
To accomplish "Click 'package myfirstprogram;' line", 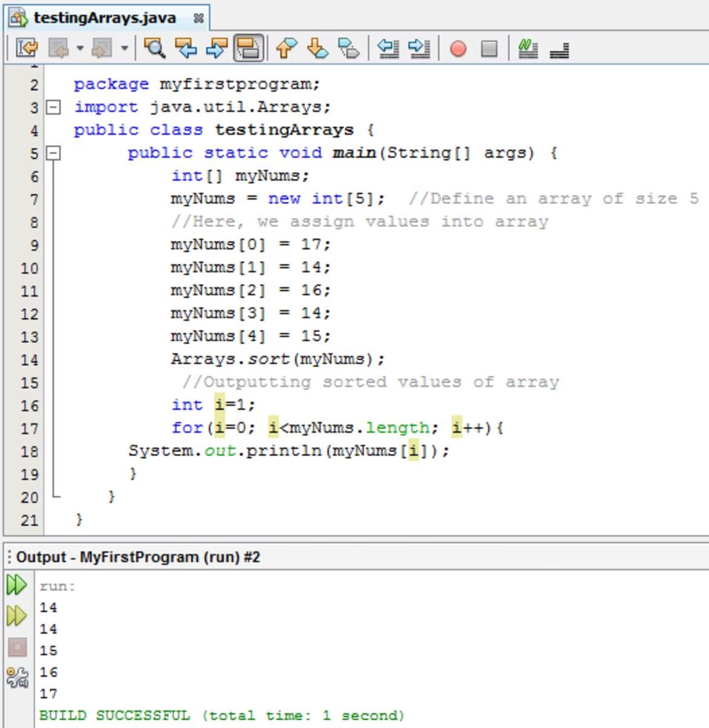I will click(197, 84).
